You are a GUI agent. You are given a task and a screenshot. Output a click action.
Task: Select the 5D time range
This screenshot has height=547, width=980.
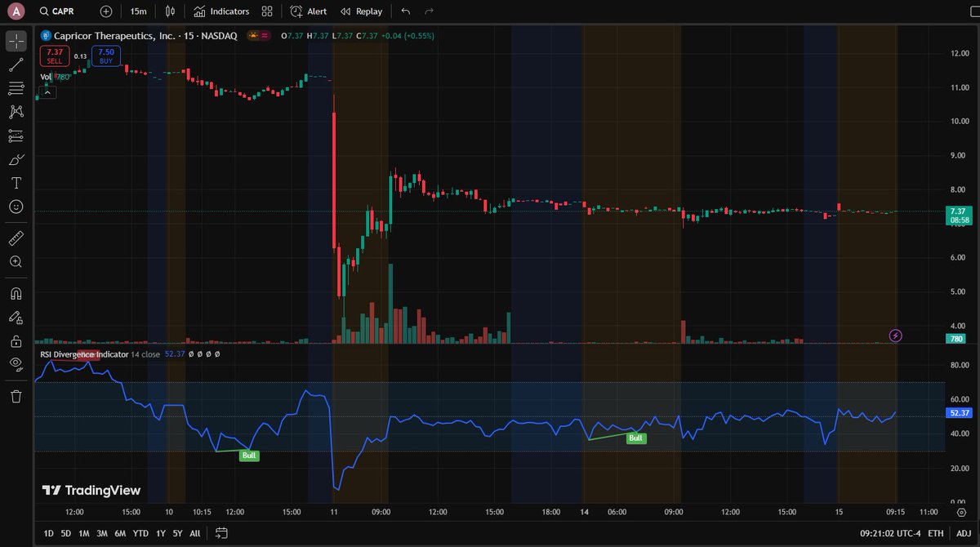pos(66,533)
